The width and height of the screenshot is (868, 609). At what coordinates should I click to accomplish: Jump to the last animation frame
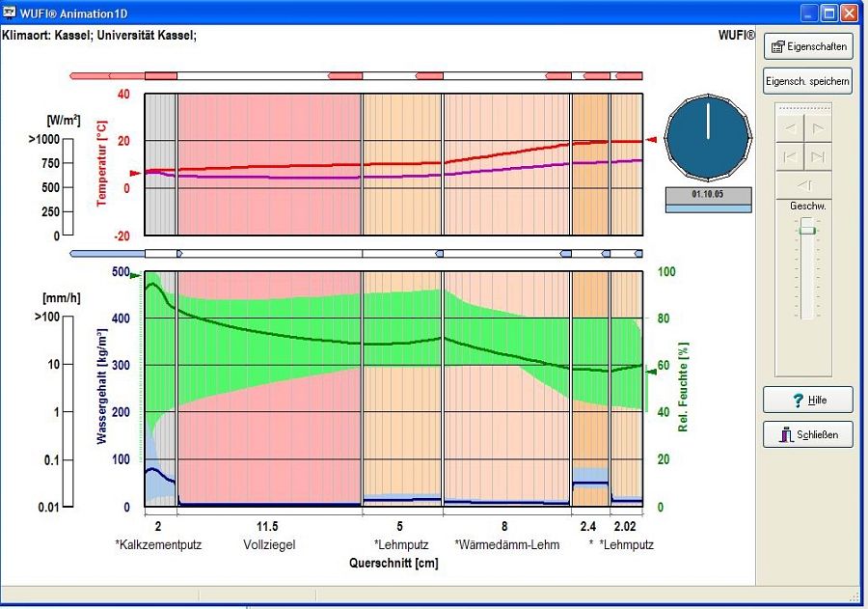pos(818,155)
